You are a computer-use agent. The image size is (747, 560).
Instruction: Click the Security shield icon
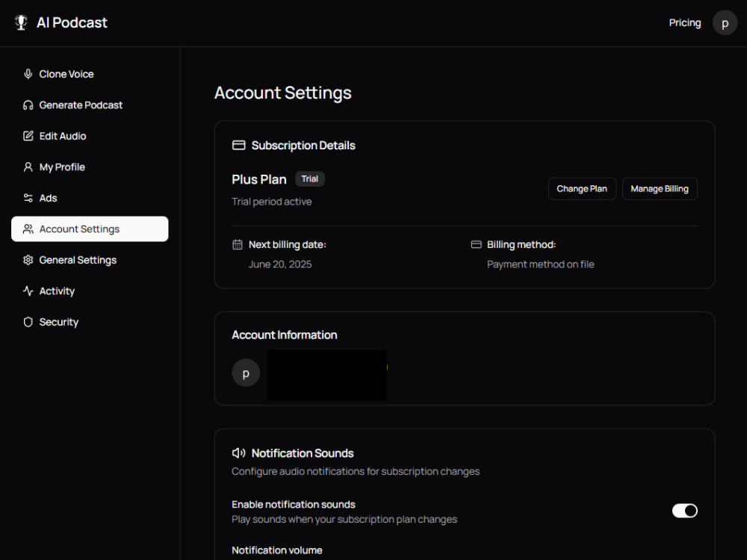[x=28, y=322]
